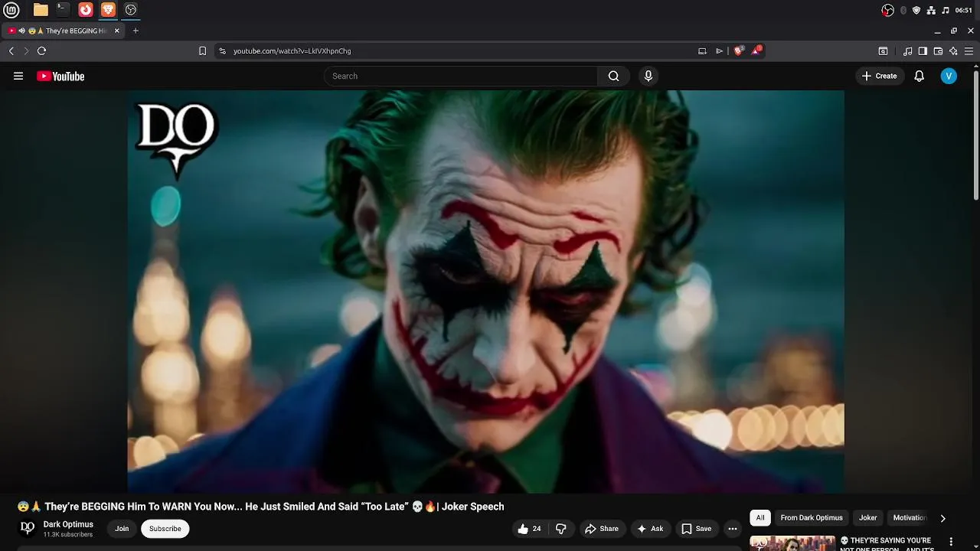Viewport: 980px width, 551px height.
Task: Start voice search with the microphone
Action: click(648, 76)
